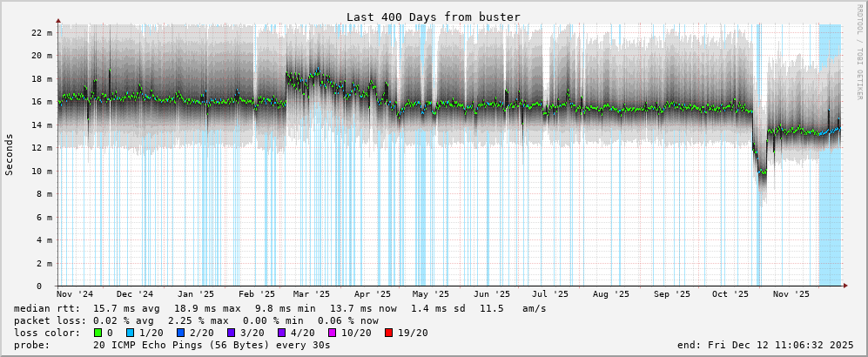Click the light blue 1/20 loss swatch
This screenshot has height=357, width=868.
(x=131, y=333)
